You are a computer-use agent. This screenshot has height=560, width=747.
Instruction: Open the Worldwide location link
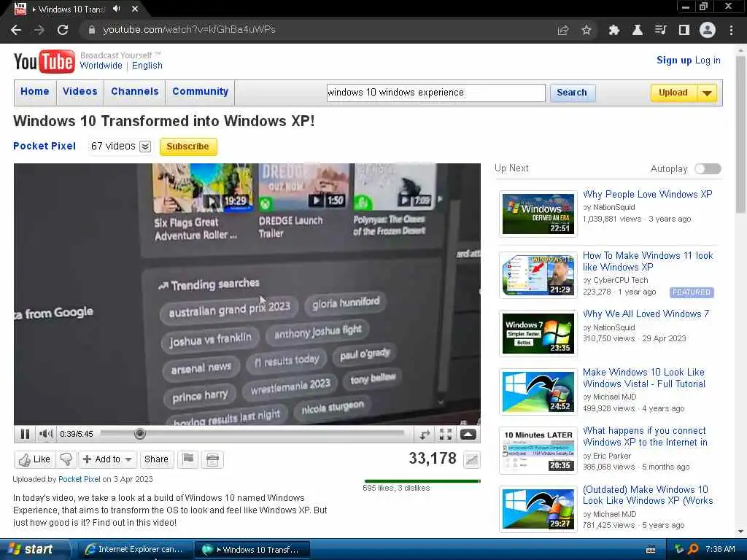(x=101, y=66)
